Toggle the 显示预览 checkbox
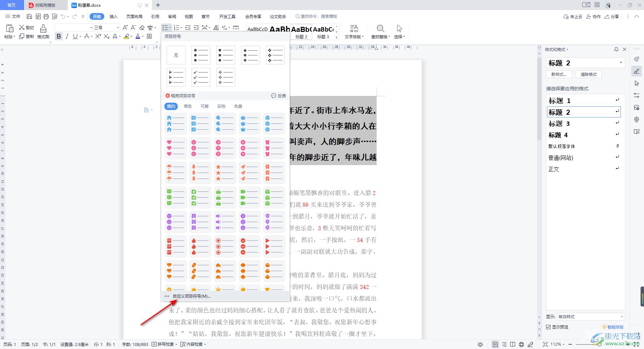Viewport: 644px width, 349px height. click(548, 327)
